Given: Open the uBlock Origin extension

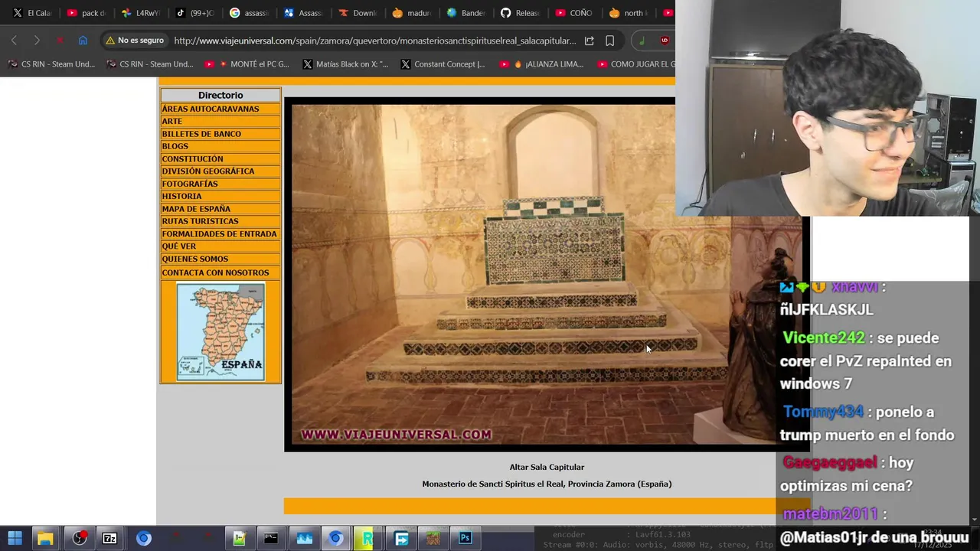Looking at the screenshot, I should [664, 41].
